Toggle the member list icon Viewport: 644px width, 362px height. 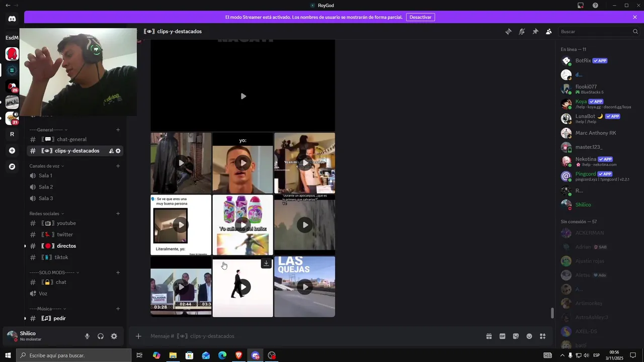point(548,31)
